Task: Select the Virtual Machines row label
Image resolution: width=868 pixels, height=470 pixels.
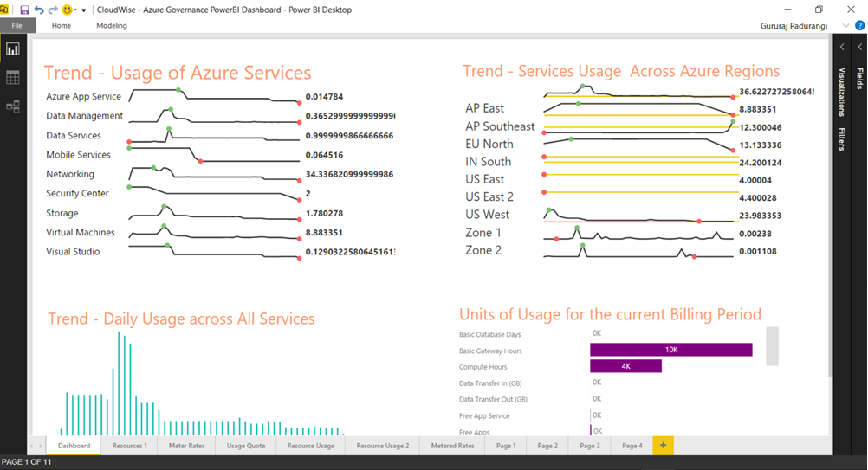Action: 81,232
